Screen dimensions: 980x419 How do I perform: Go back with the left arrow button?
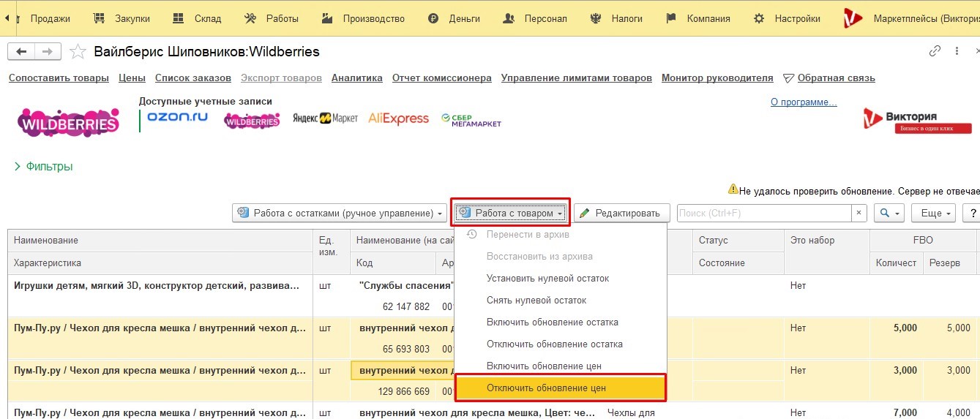pyautogui.click(x=21, y=51)
